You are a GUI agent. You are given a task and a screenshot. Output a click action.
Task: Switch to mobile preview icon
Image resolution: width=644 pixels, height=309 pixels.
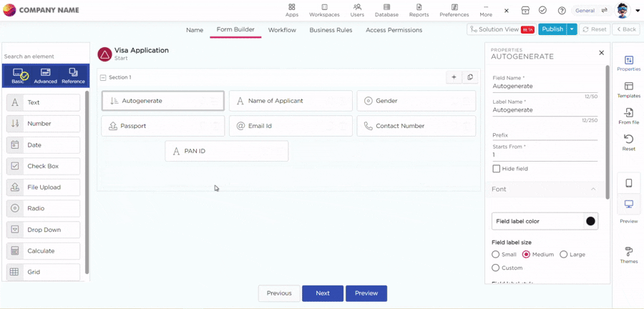[628, 183]
